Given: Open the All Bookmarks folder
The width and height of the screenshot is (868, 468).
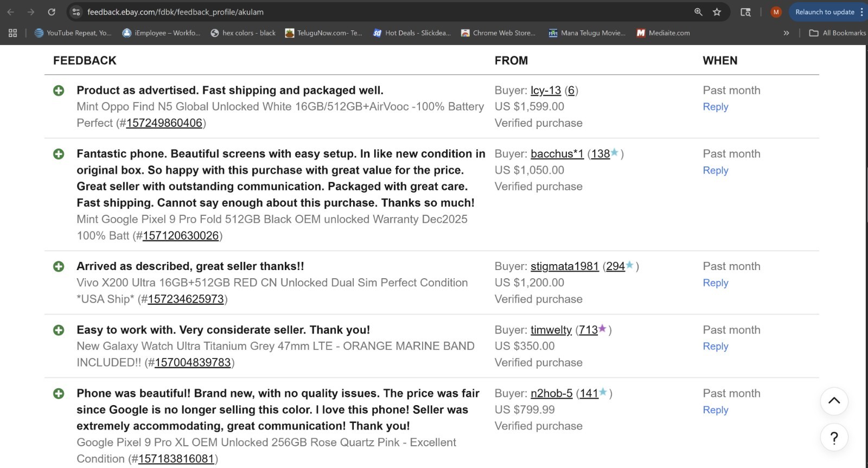Looking at the screenshot, I should coord(837,33).
